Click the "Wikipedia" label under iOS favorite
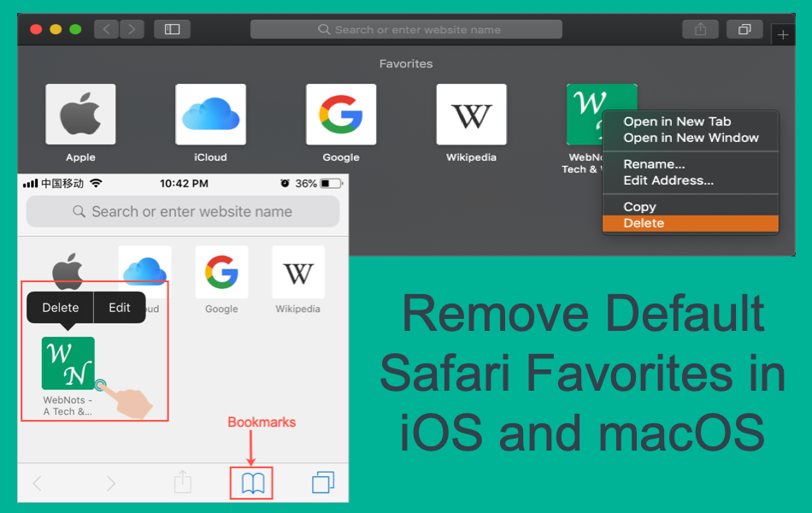This screenshot has width=812, height=513. [297, 309]
